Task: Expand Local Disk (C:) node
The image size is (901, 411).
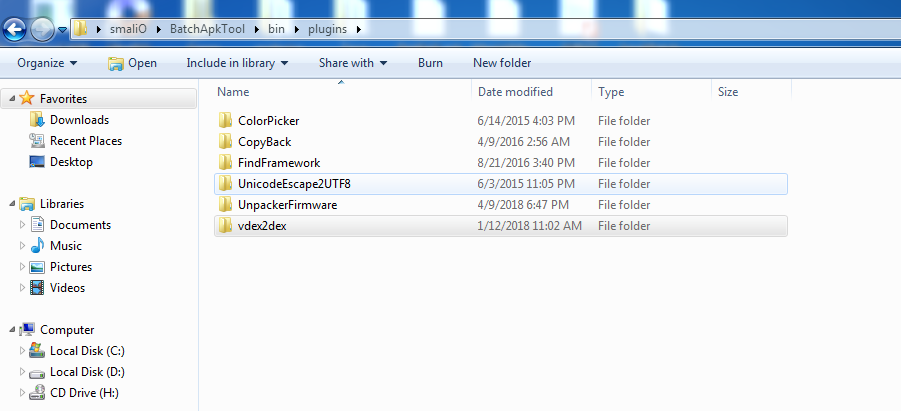Action: 23,351
